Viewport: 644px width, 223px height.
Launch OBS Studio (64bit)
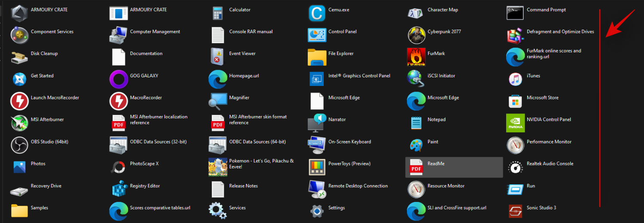pyautogui.click(x=19, y=145)
